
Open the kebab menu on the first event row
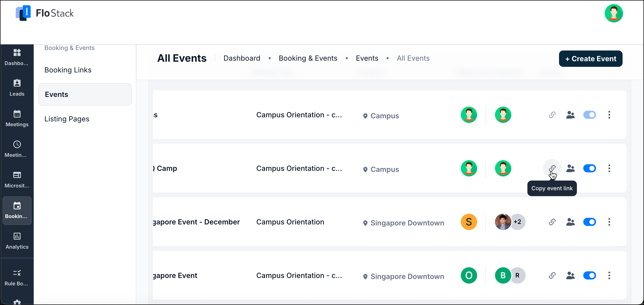pos(609,115)
